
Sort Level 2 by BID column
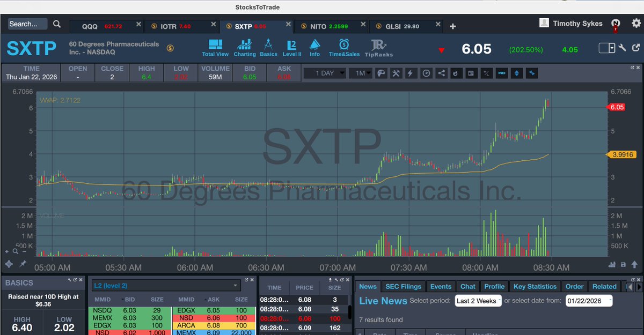(130, 300)
